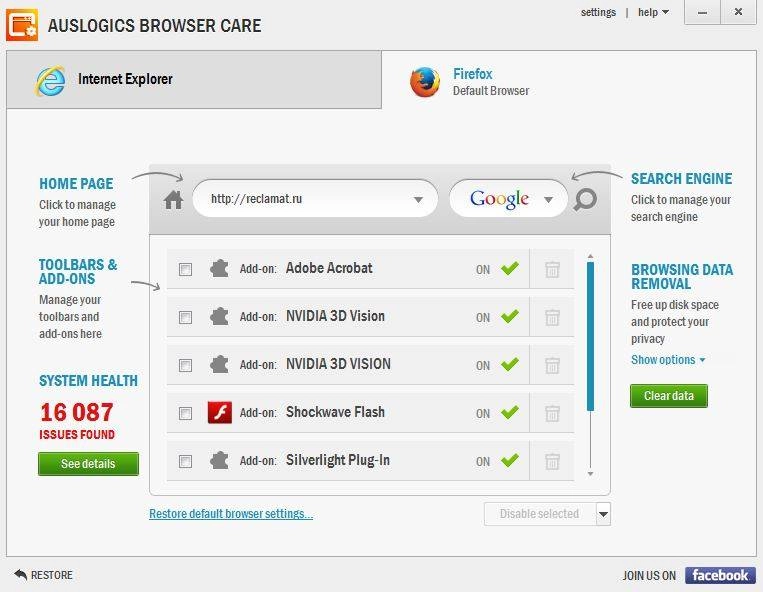Image resolution: width=763 pixels, height=592 pixels.
Task: Click the Firefox logo icon
Action: tap(424, 82)
